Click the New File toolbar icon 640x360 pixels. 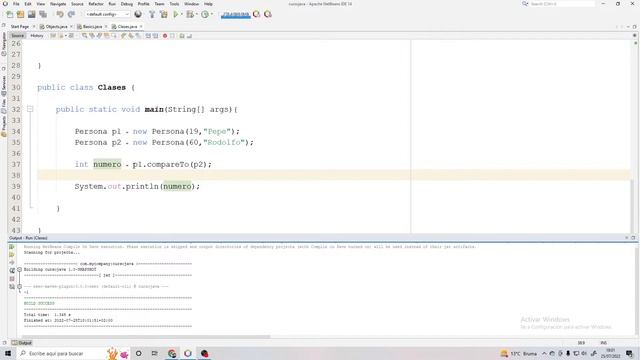coord(10,14)
